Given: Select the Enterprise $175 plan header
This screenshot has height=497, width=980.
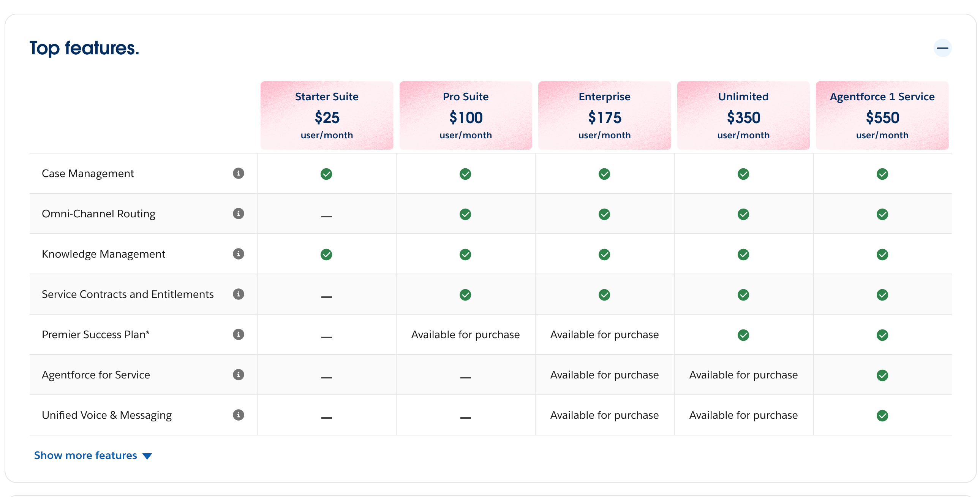Looking at the screenshot, I should (604, 115).
